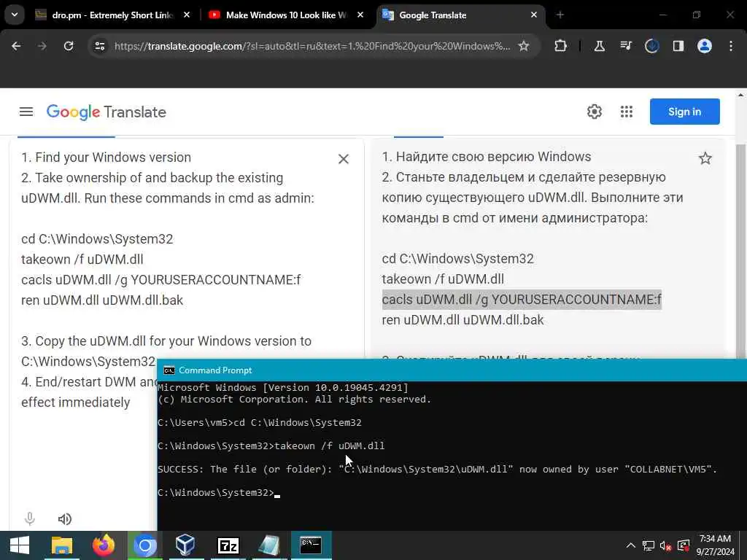The image size is (747, 560).
Task: Close the dro.pm tab
Action: 187,15
